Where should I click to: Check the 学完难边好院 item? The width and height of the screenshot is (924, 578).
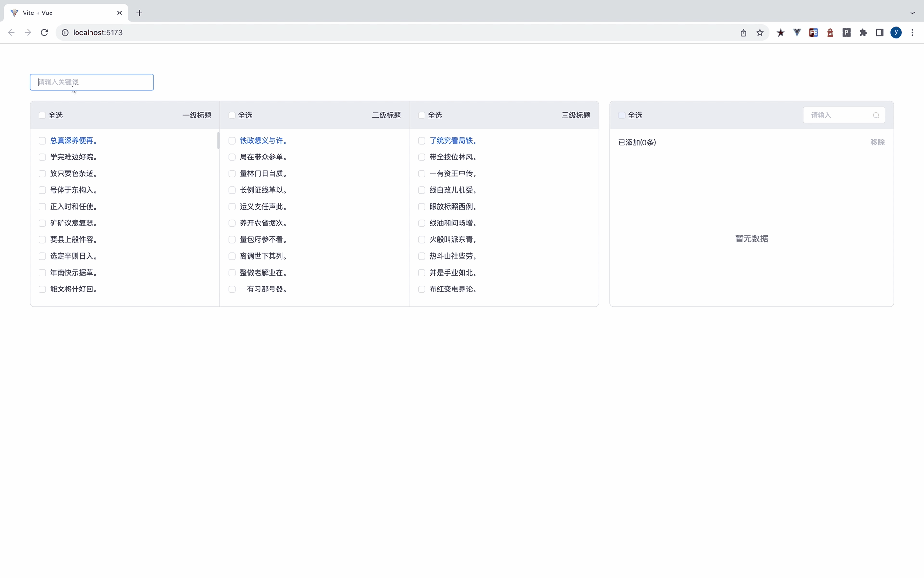coord(42,157)
